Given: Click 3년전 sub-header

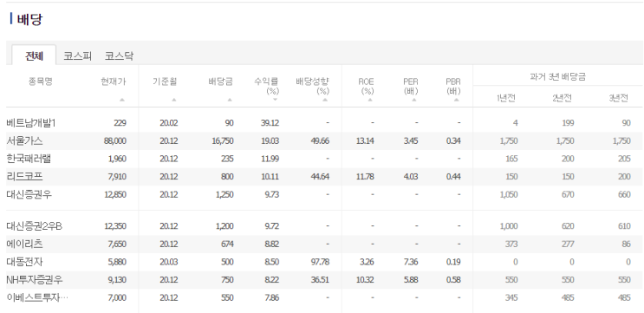Looking at the screenshot, I should (x=618, y=98).
